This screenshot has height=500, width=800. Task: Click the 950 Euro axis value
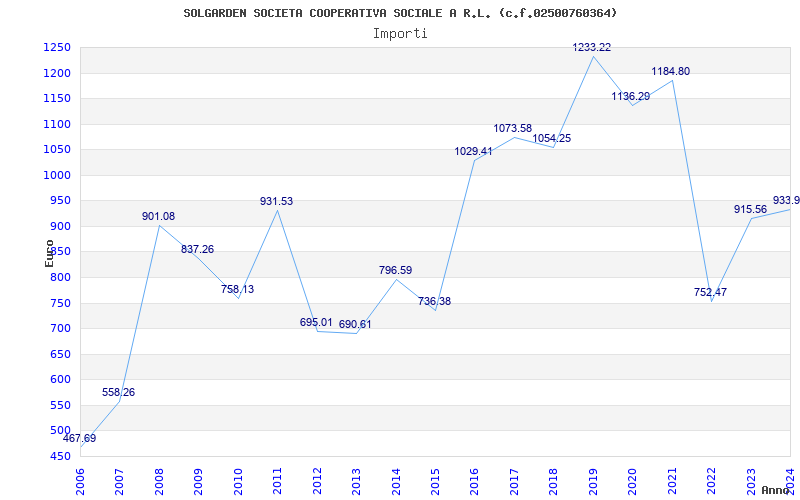(60, 201)
